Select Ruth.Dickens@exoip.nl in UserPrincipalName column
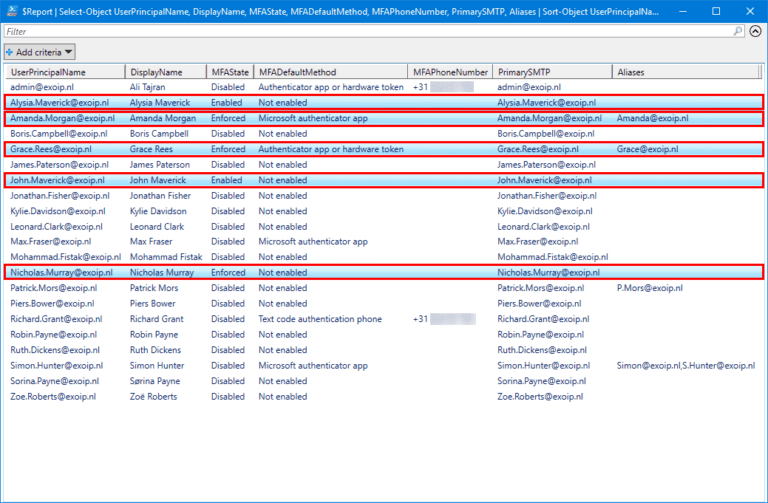 [x=55, y=350]
